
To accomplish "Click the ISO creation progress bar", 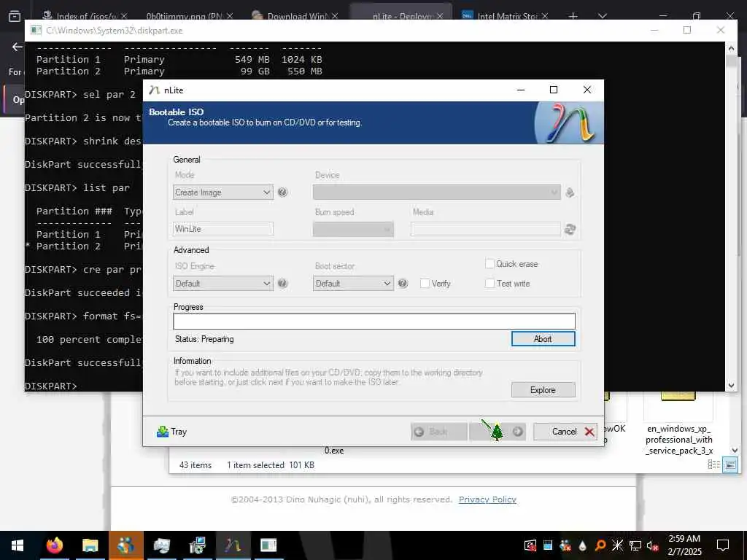I will pos(374,322).
